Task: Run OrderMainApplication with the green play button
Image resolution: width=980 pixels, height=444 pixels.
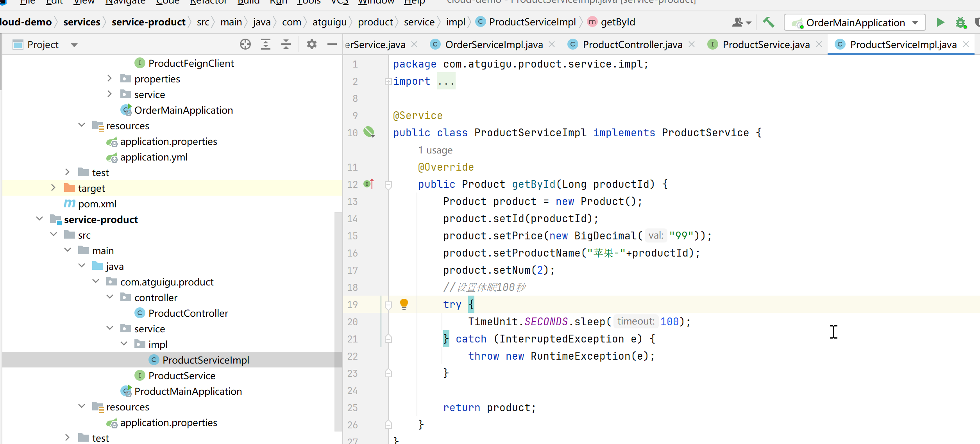Action: point(941,22)
